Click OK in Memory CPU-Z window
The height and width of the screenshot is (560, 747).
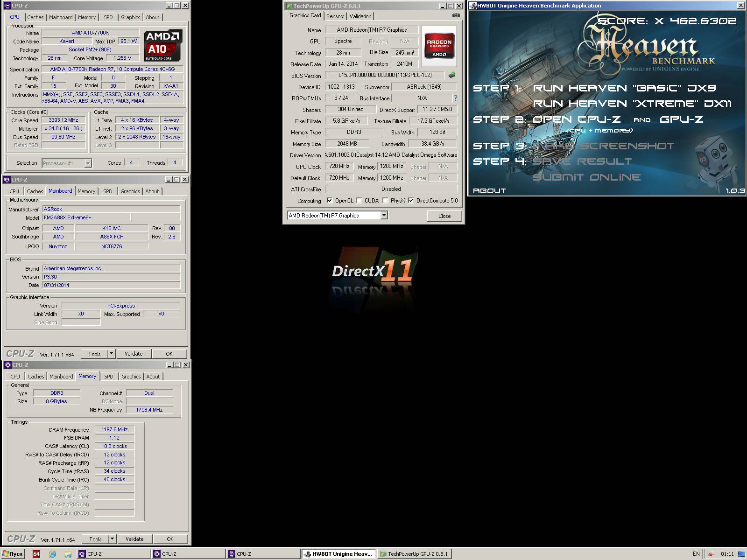point(170,539)
